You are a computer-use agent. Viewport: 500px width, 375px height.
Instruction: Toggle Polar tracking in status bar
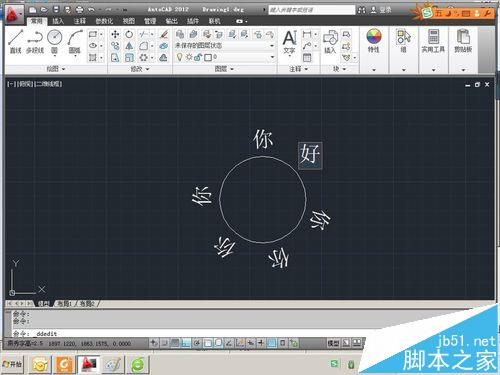(197, 343)
